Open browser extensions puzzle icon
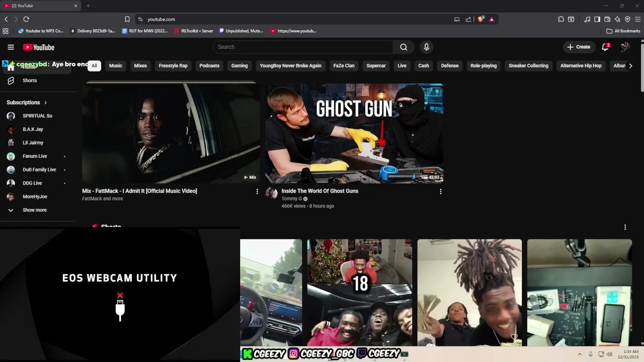This screenshot has height=362, width=644. (x=561, y=19)
